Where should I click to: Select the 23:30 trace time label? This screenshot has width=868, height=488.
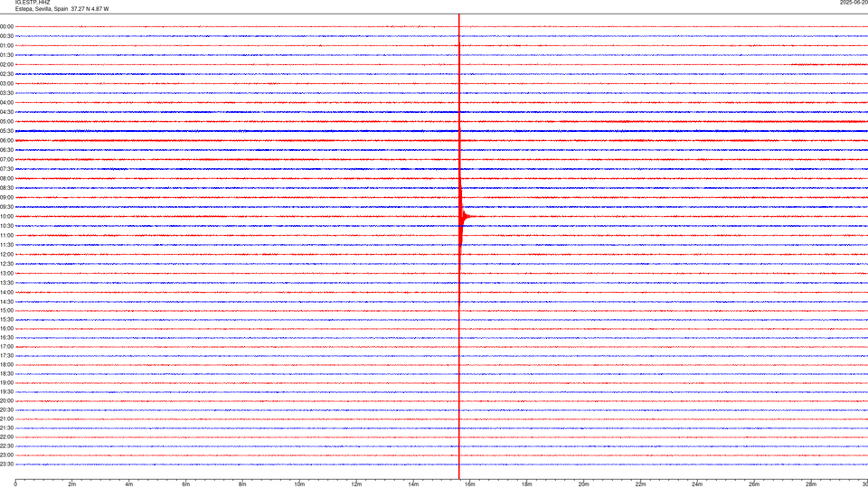6,465
